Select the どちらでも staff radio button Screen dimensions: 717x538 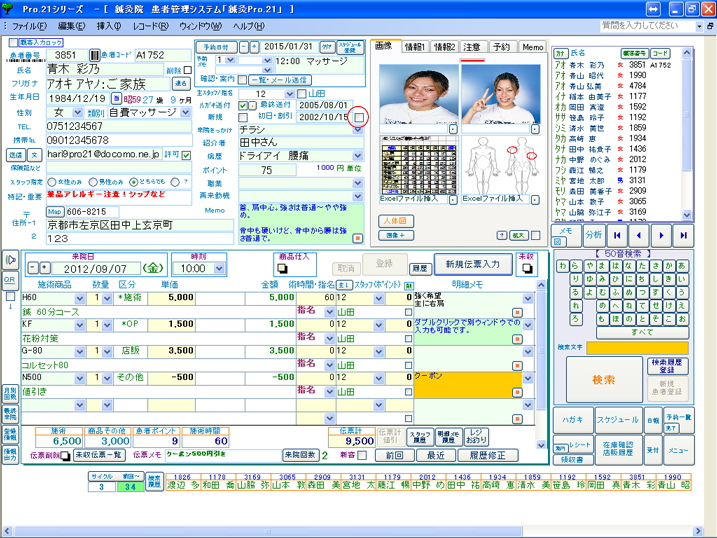[134, 182]
